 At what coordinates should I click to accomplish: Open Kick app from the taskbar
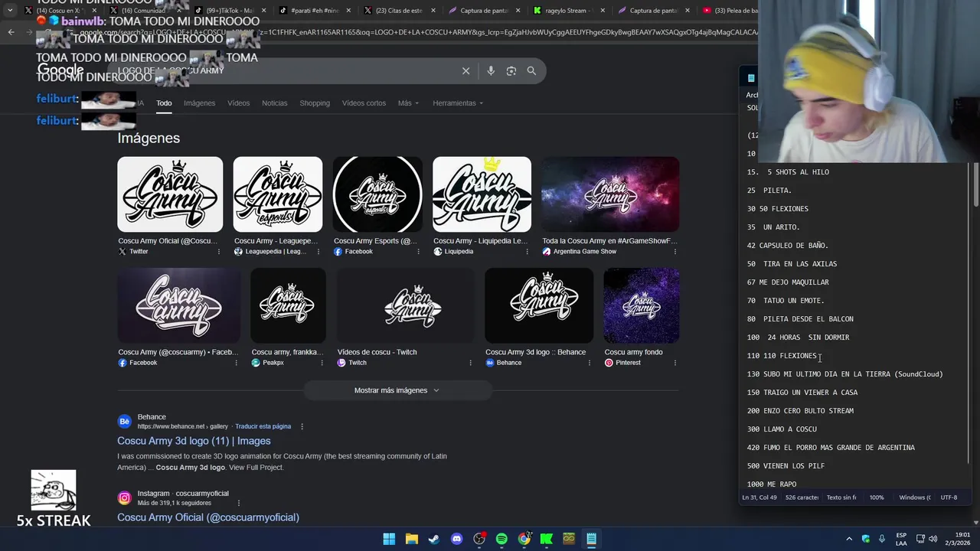pos(547,539)
